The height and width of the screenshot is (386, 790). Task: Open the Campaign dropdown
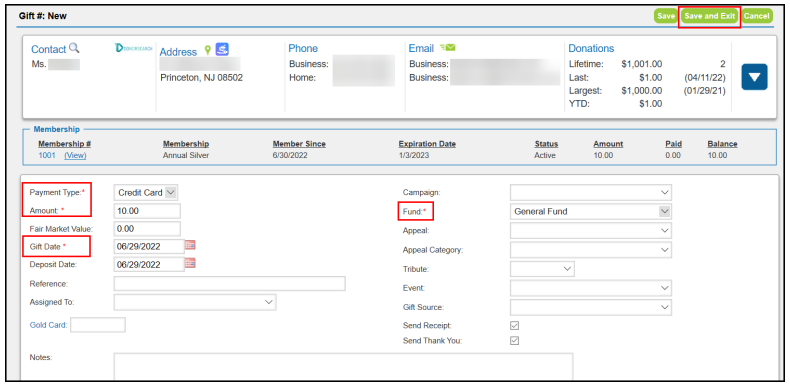click(x=591, y=192)
